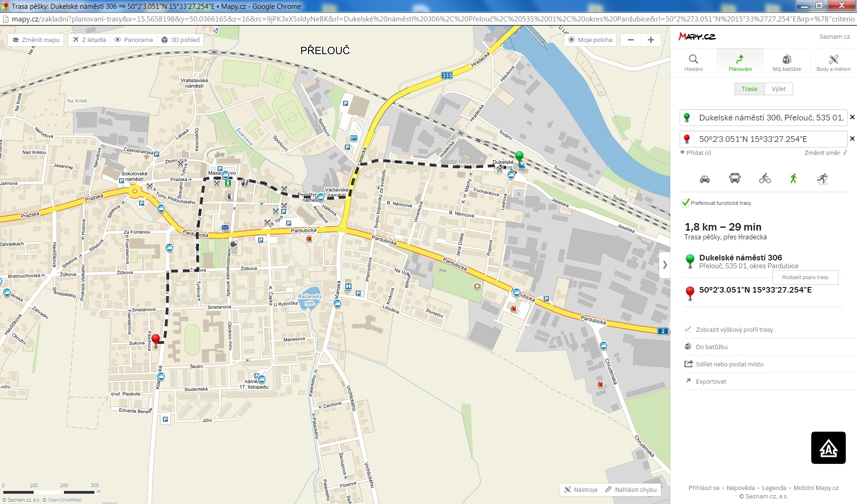
Task: Open Body a měření tools
Action: [x=833, y=63]
